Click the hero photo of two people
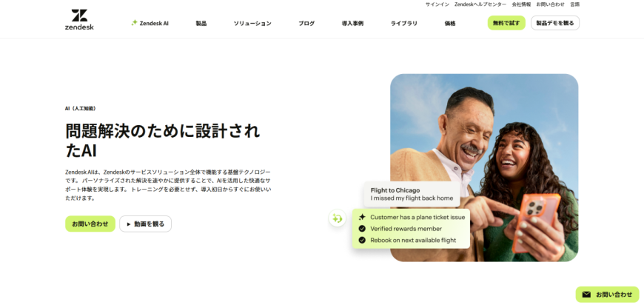This screenshot has height=308, width=644. 484,167
